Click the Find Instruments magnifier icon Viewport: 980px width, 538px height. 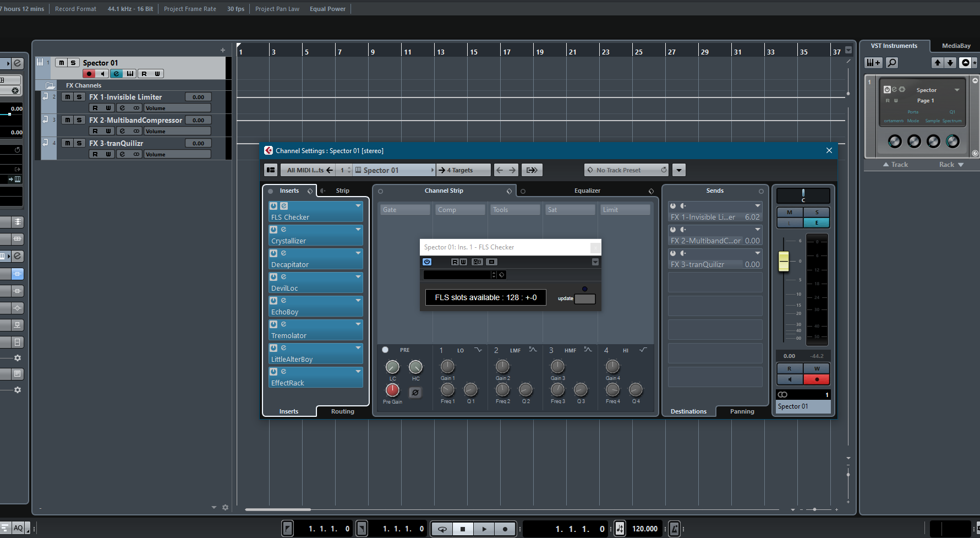click(x=892, y=63)
